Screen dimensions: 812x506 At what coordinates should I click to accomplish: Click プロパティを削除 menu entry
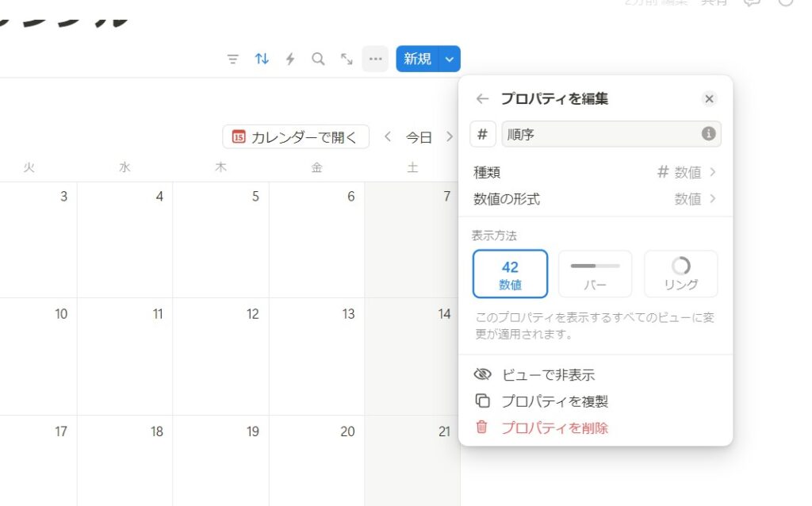click(554, 428)
